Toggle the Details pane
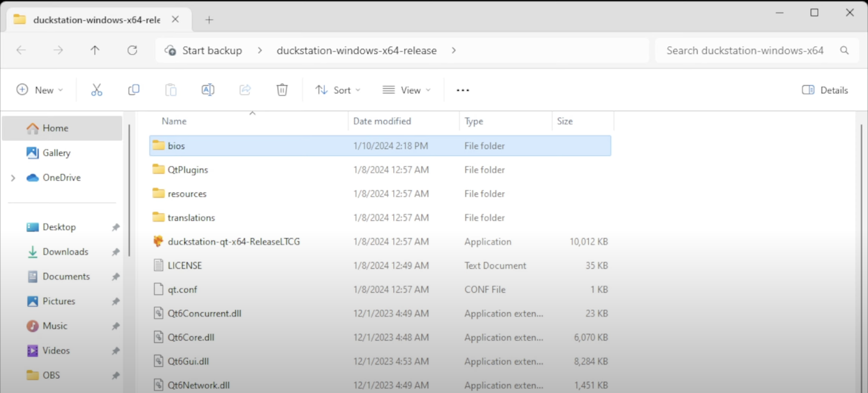 [825, 90]
